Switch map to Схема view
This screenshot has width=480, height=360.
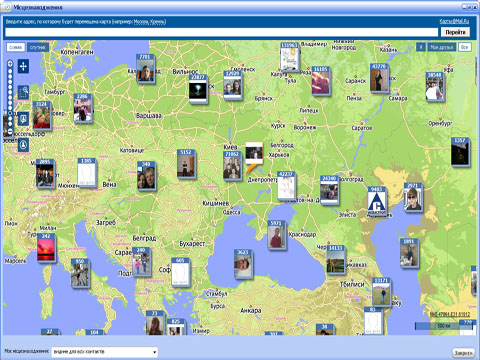point(15,47)
